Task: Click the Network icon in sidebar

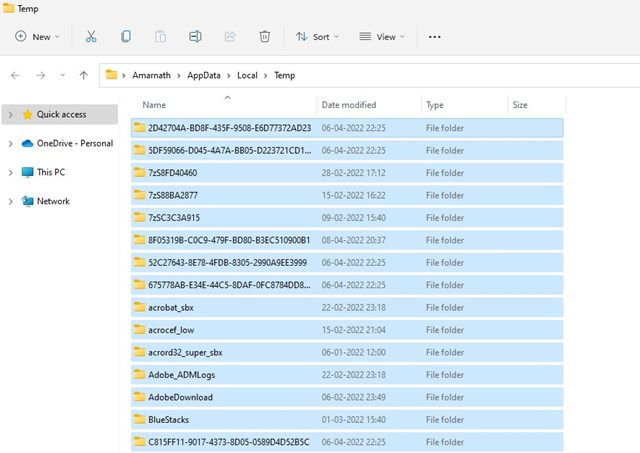Action: coord(27,201)
